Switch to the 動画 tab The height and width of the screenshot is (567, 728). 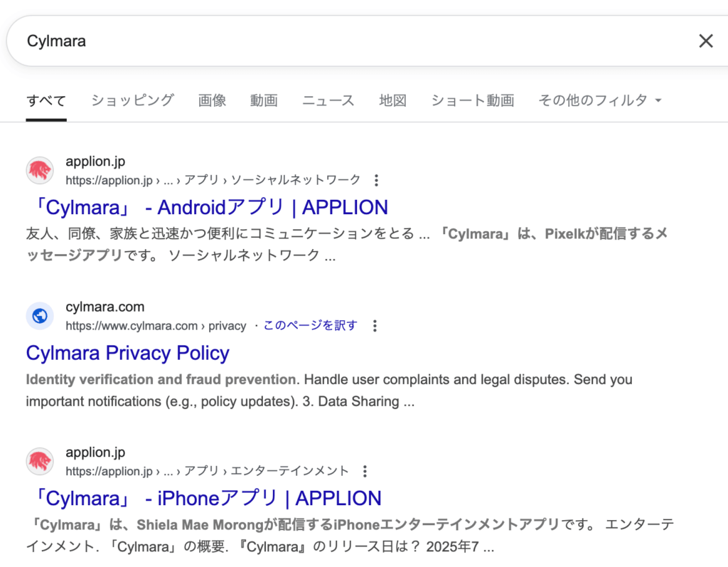[264, 100]
